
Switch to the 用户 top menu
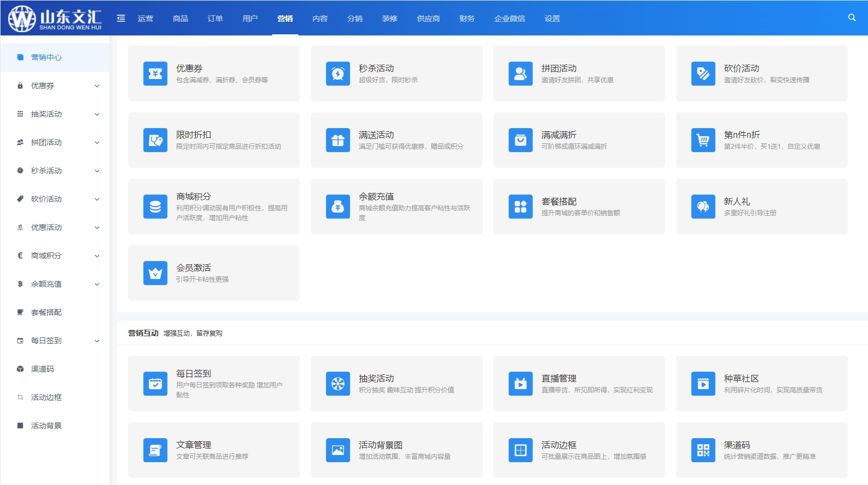click(250, 19)
